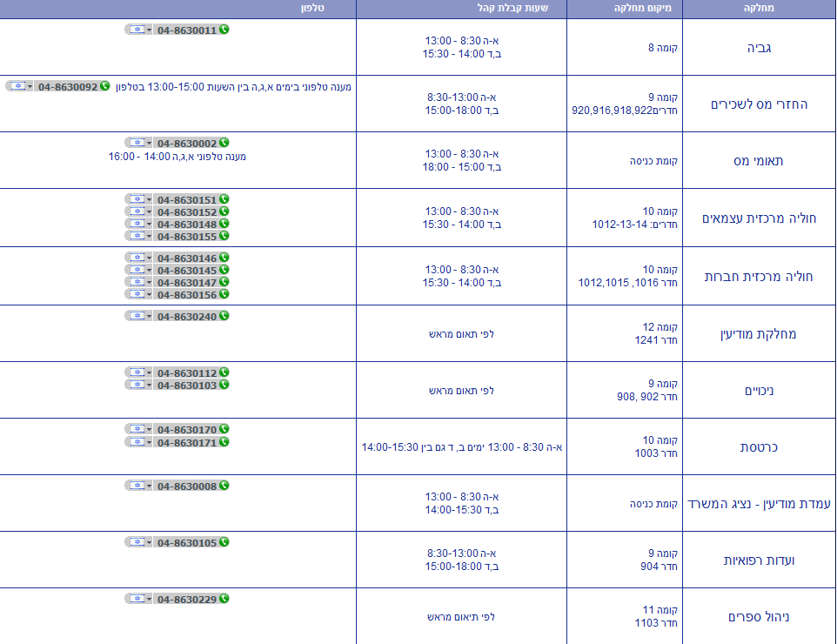Click the flag icon beside 04-8630105
This screenshot has height=644, width=837.
tap(137, 542)
